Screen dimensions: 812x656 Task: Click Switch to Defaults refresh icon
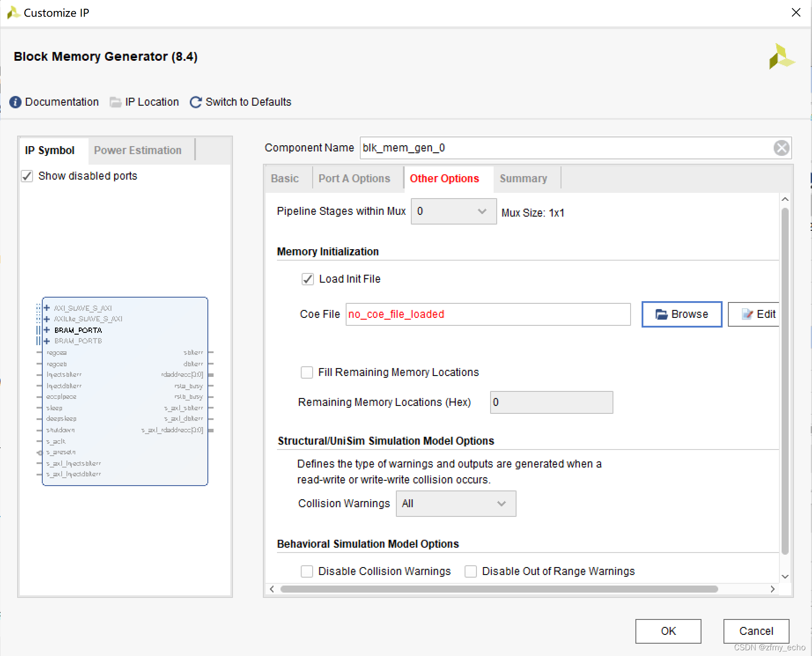tap(196, 102)
